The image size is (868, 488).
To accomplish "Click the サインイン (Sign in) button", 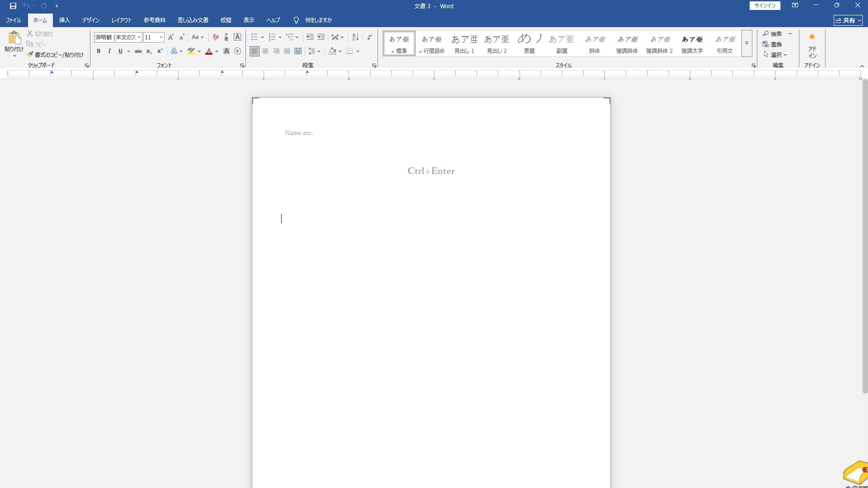I will click(x=765, y=6).
